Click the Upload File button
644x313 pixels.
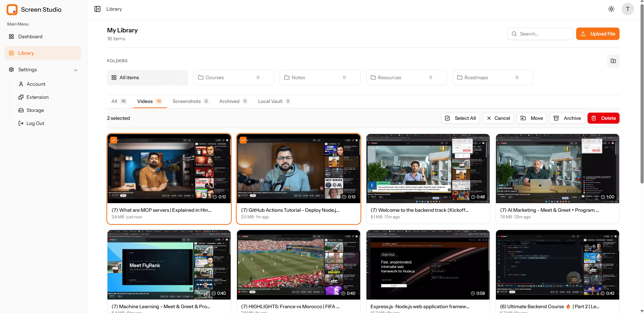(x=598, y=34)
